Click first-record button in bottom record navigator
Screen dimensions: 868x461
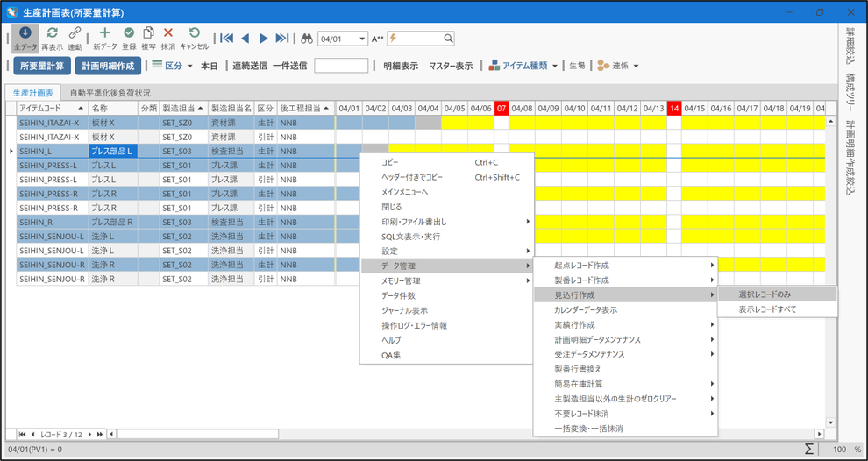tap(23, 435)
